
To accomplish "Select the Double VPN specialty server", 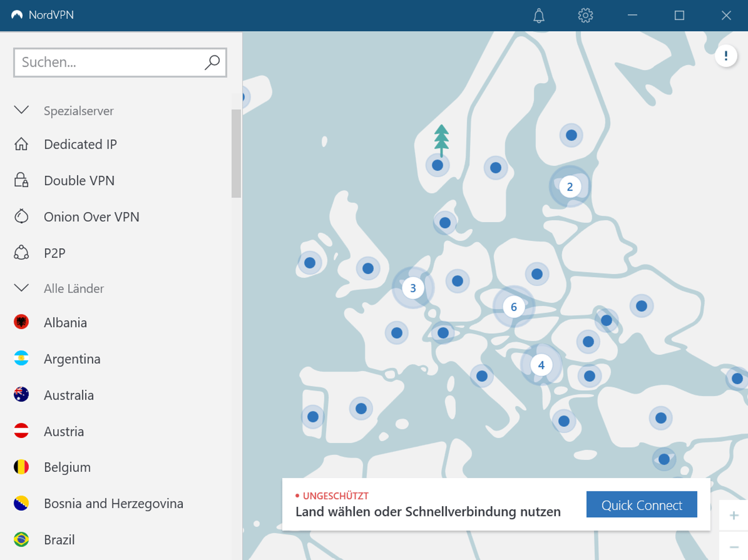I will pyautogui.click(x=79, y=180).
